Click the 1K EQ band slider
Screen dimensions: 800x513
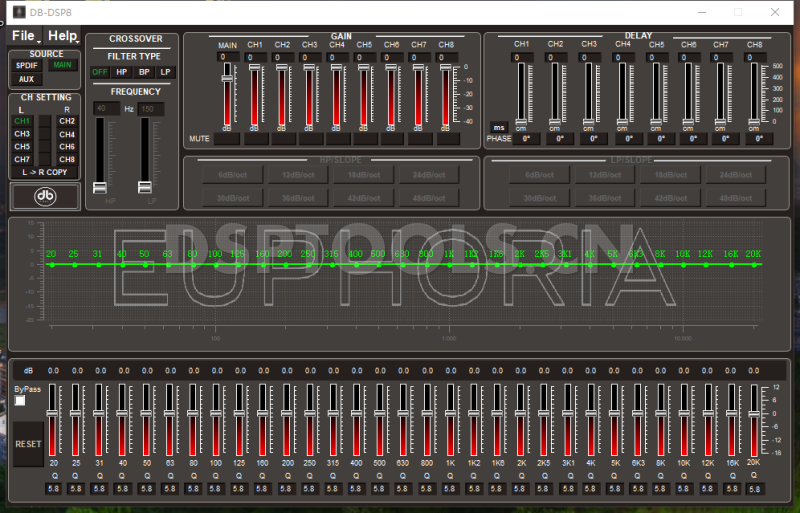click(x=450, y=420)
